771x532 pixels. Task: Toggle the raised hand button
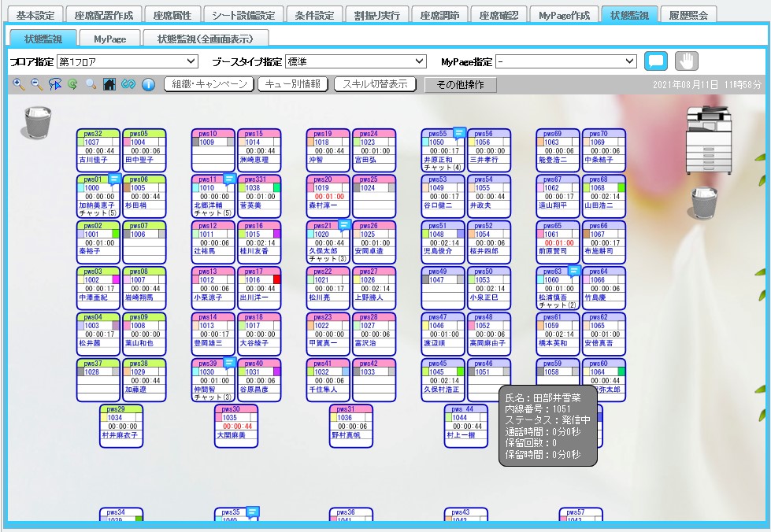pyautogui.click(x=687, y=61)
